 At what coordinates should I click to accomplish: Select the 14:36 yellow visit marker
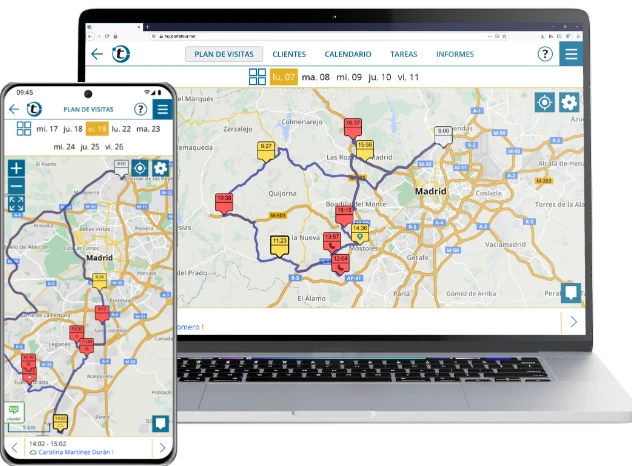(x=360, y=234)
